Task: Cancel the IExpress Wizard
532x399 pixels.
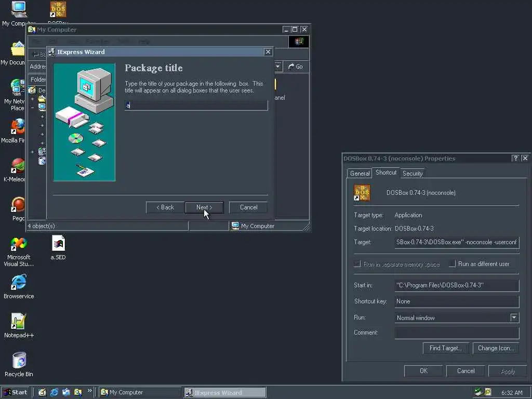Action: click(248, 207)
